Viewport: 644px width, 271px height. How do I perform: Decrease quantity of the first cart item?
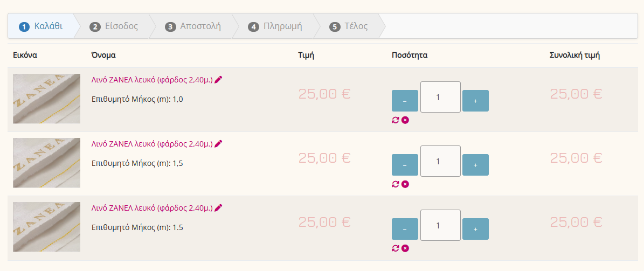(x=405, y=101)
